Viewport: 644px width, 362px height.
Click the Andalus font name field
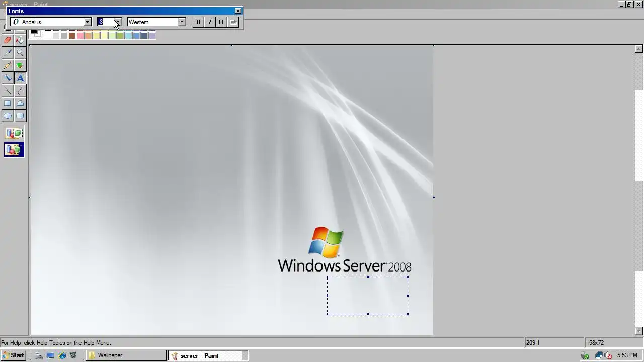point(47,22)
